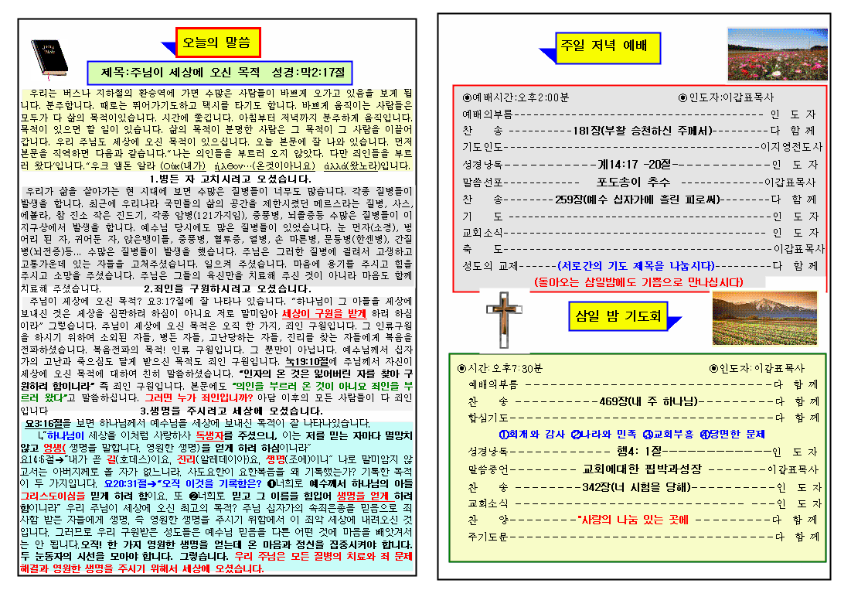Click underlined 눅19:10절 verse reference
The width and height of the screenshot is (868, 614).
[309, 362]
